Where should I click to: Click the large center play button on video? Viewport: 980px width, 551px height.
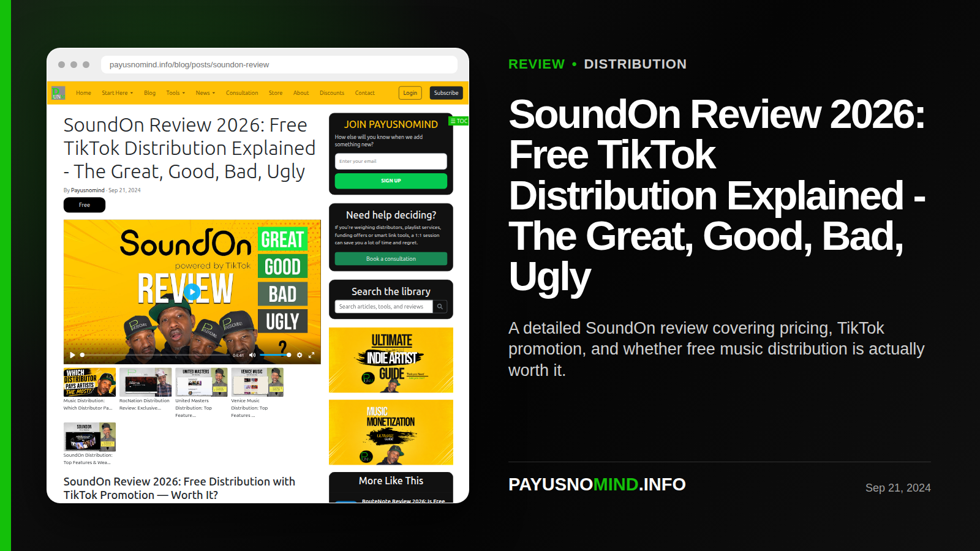click(x=192, y=293)
